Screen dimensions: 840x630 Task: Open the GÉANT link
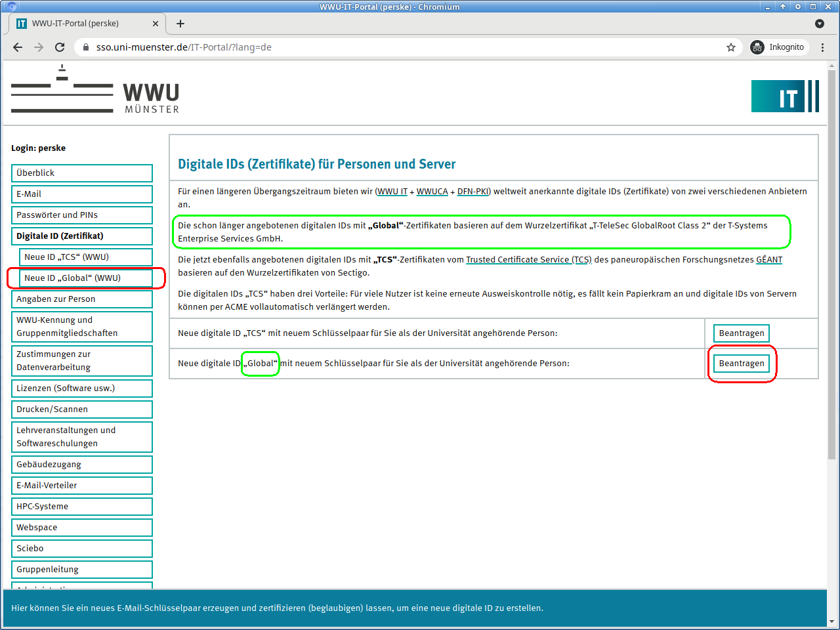pyautogui.click(x=769, y=260)
